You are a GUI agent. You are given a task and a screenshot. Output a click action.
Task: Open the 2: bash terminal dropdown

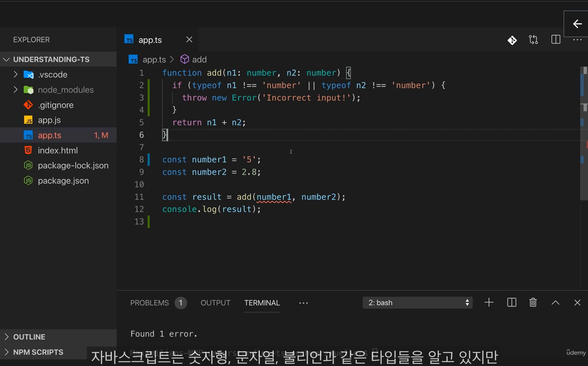417,303
